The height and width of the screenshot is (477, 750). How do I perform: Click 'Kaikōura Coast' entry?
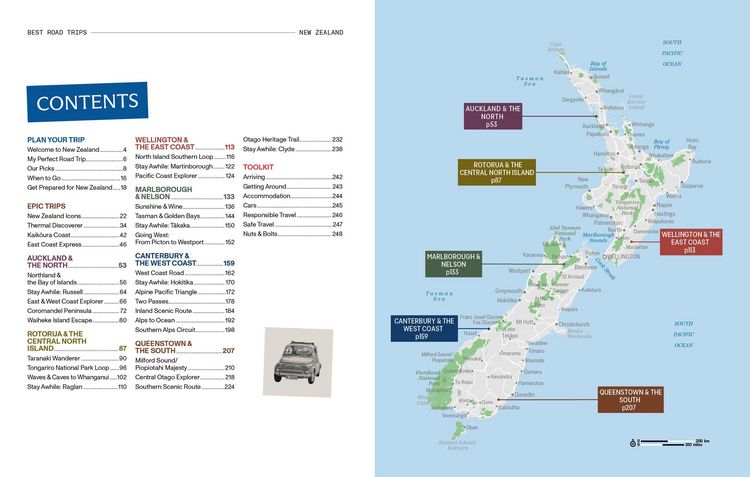tap(77, 235)
